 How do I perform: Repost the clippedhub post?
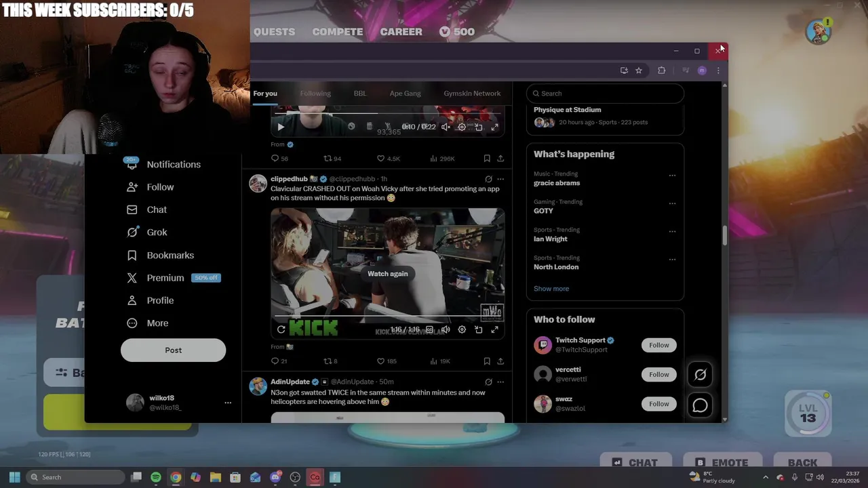(x=330, y=361)
